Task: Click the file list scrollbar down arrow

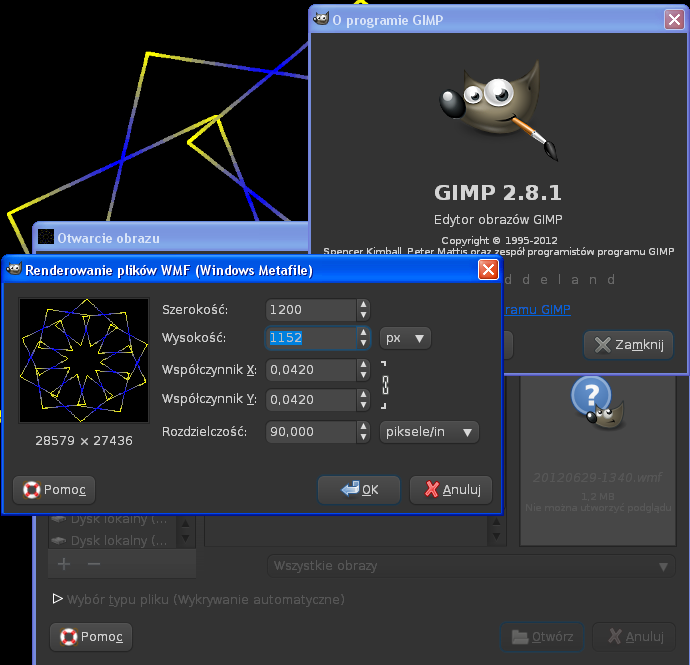Action: point(497,536)
